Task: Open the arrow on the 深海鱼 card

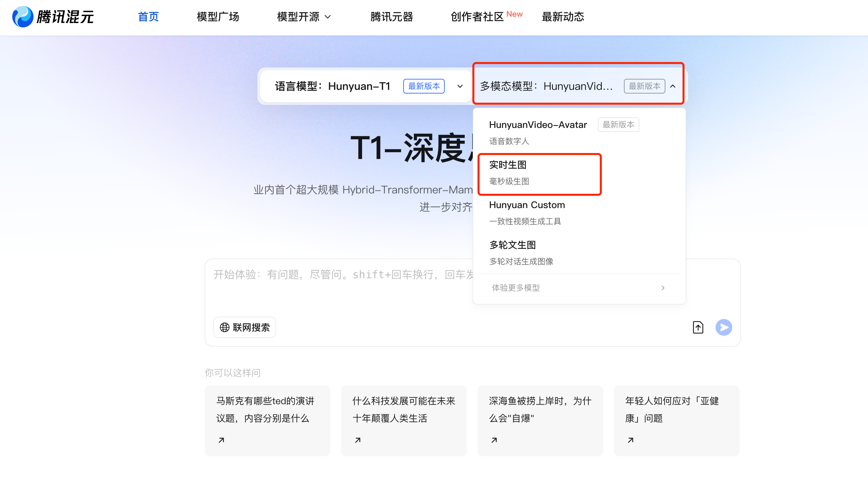Action: 494,440
